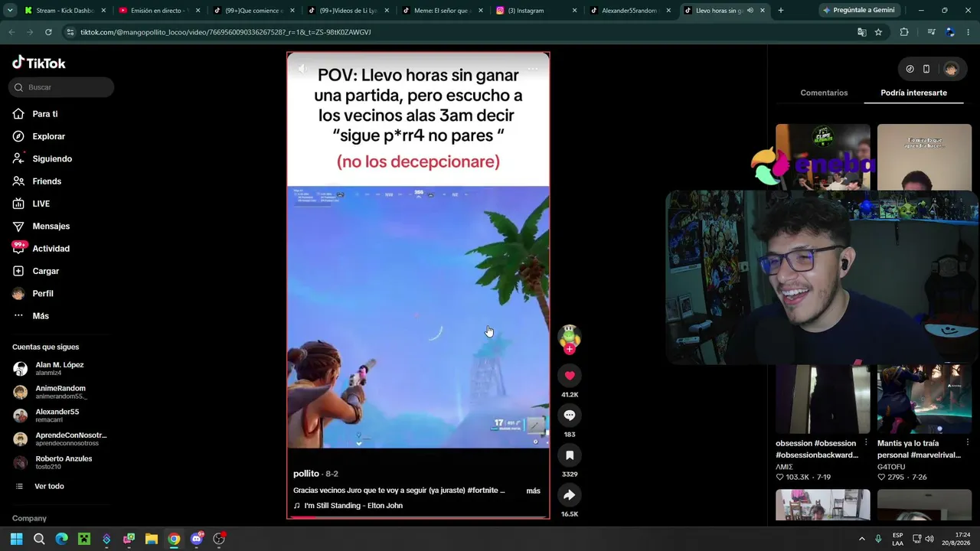Expand the caption with más
The width and height of the screenshot is (980, 551).
point(533,491)
